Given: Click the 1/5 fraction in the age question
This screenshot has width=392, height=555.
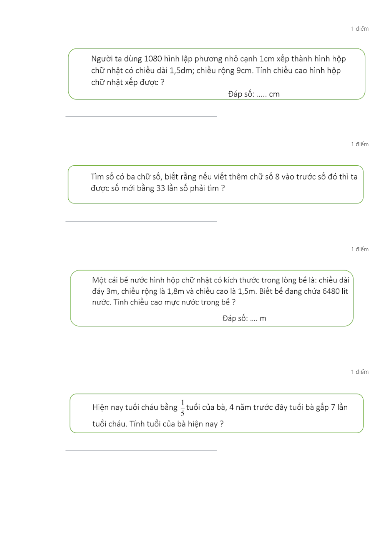Looking at the screenshot, I should (x=182, y=408).
